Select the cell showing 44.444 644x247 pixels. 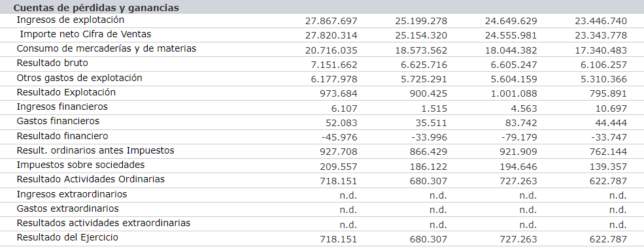611,123
